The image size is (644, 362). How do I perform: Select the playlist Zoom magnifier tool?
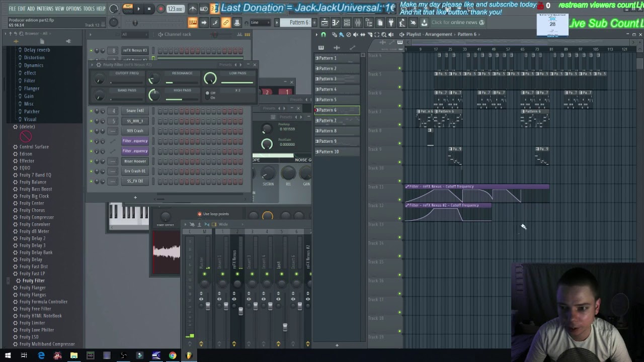(x=384, y=34)
